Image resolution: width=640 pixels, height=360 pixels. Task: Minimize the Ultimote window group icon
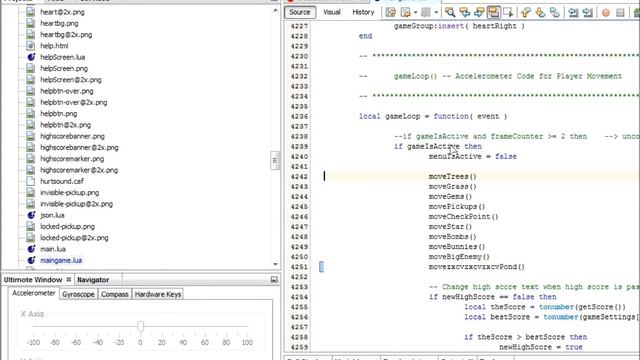click(x=274, y=280)
